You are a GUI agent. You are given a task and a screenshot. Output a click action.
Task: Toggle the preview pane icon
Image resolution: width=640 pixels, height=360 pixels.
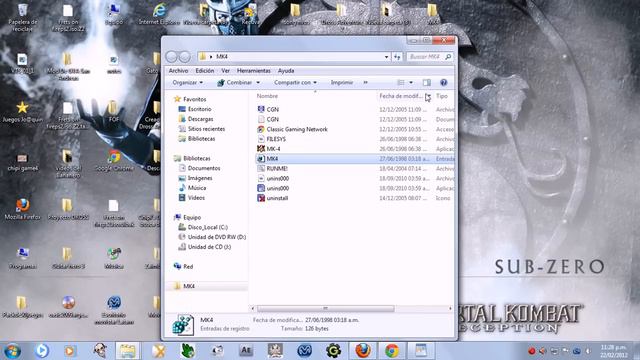coord(427,82)
